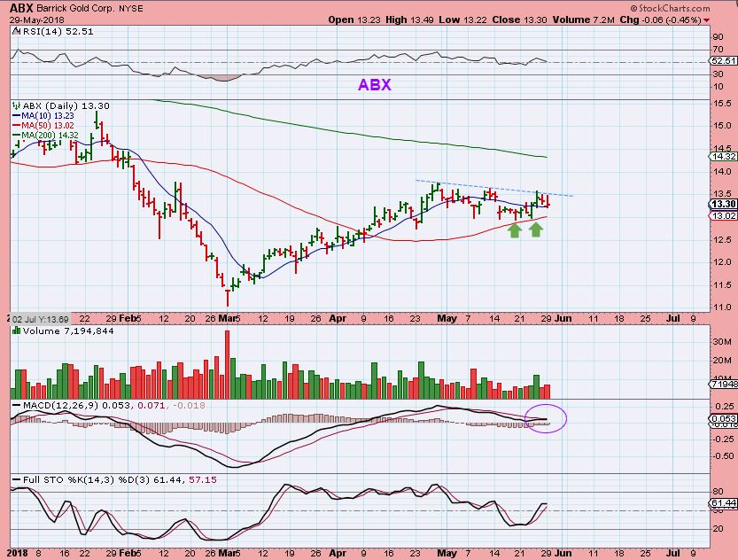Click the black line marker before MACD(12,26,9)
The width and height of the screenshot is (738, 560).
click(x=17, y=405)
